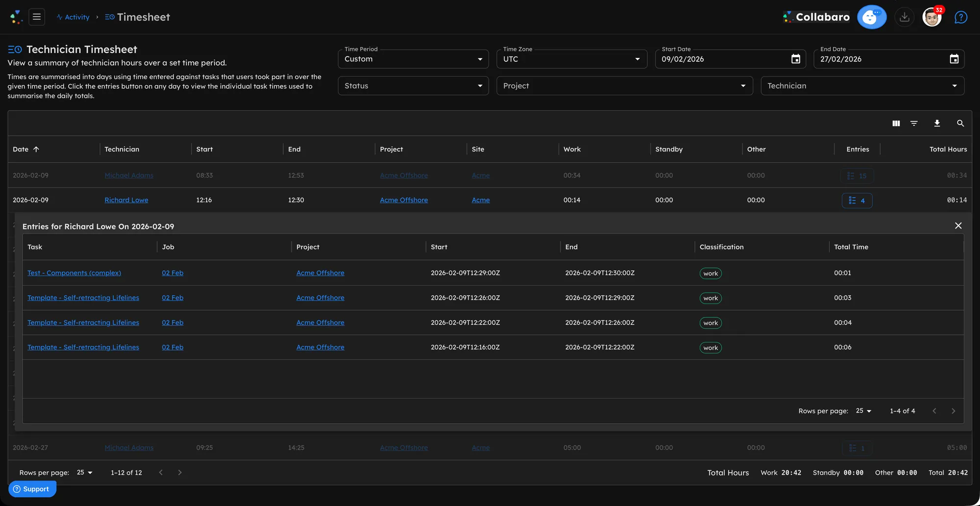Viewport: 980px width, 506px height.
Task: Click Acme site link in Richard Lowe row
Action: click(481, 200)
